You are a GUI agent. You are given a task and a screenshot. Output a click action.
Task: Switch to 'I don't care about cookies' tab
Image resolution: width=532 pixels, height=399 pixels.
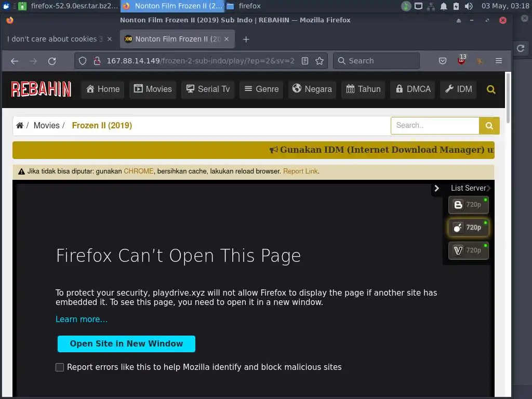tap(54, 39)
